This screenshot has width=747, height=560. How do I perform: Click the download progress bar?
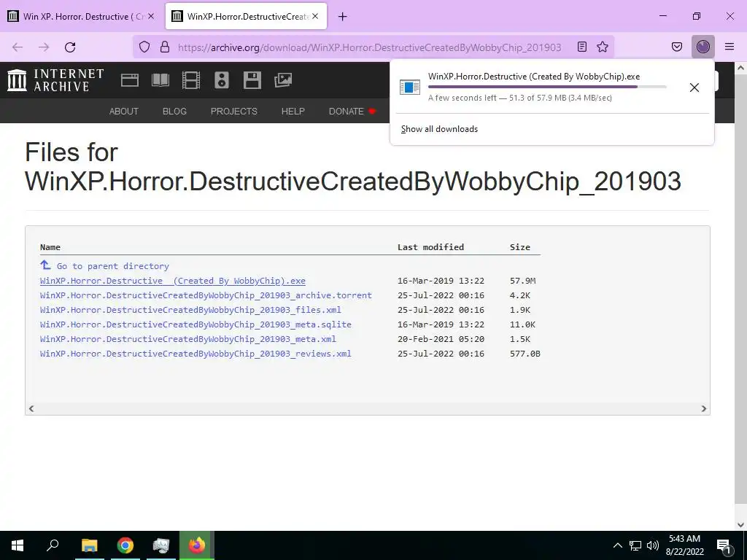coord(547,87)
